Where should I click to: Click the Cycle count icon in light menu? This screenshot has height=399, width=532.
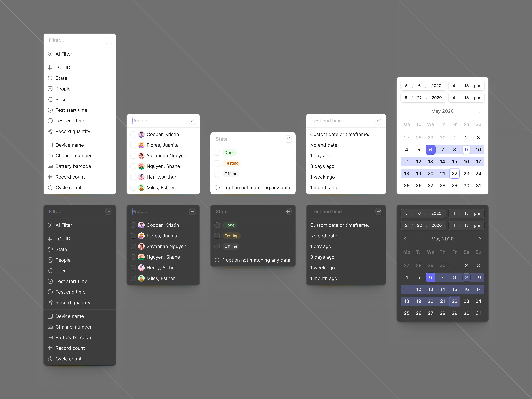[50, 188]
